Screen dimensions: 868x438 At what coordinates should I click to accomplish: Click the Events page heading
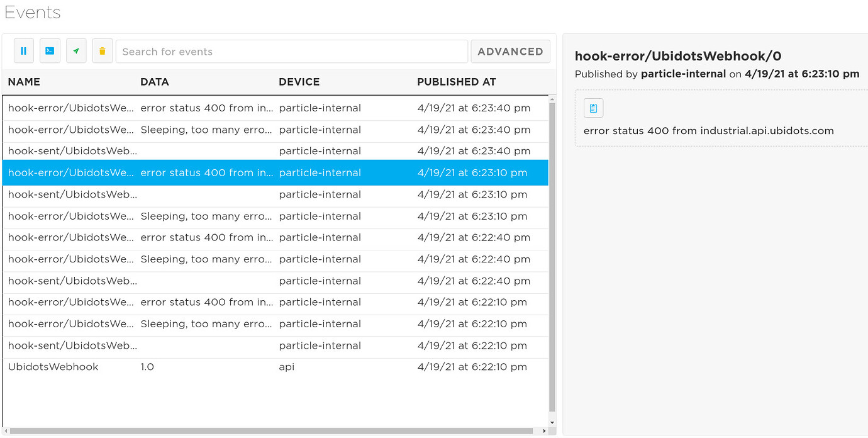(x=32, y=12)
